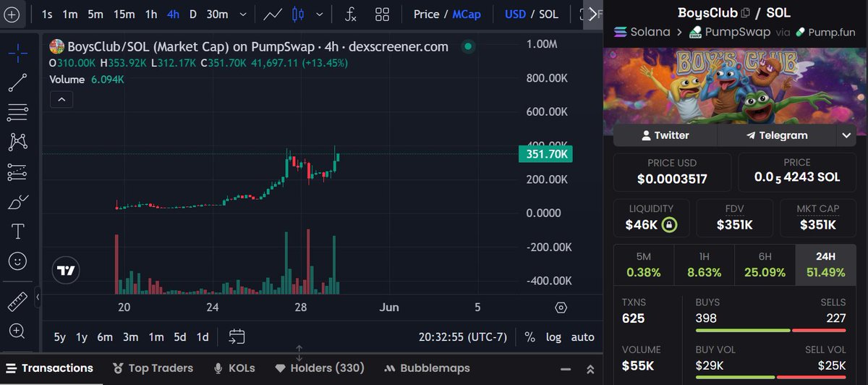The width and height of the screenshot is (868, 385).
Task: Open the time interval dropdown arrow
Action: pyautogui.click(x=244, y=14)
